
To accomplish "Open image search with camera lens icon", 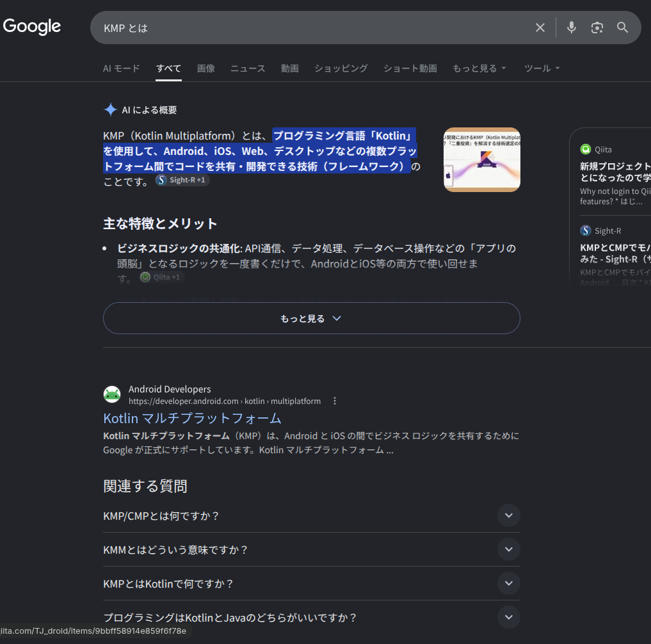I will 597,28.
